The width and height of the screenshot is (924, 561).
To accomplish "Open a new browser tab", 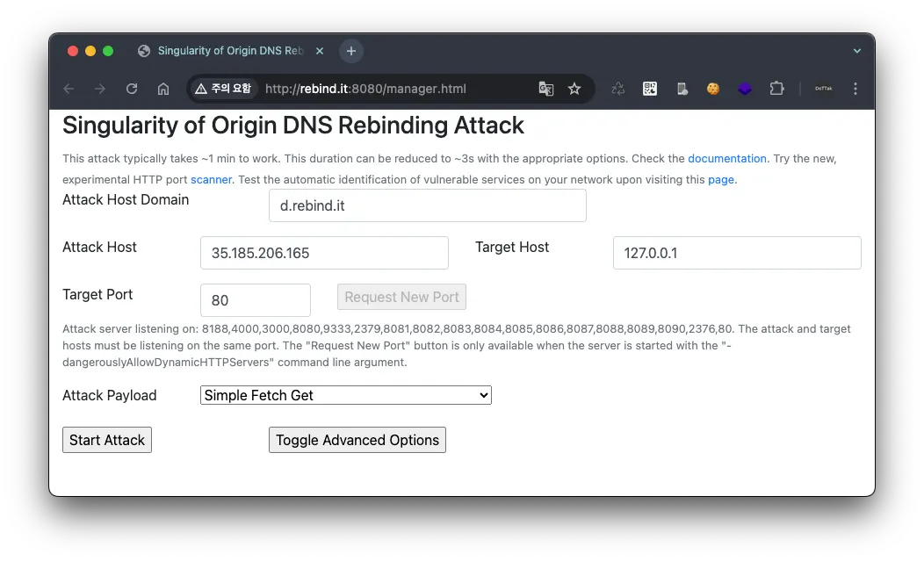I will click(351, 51).
